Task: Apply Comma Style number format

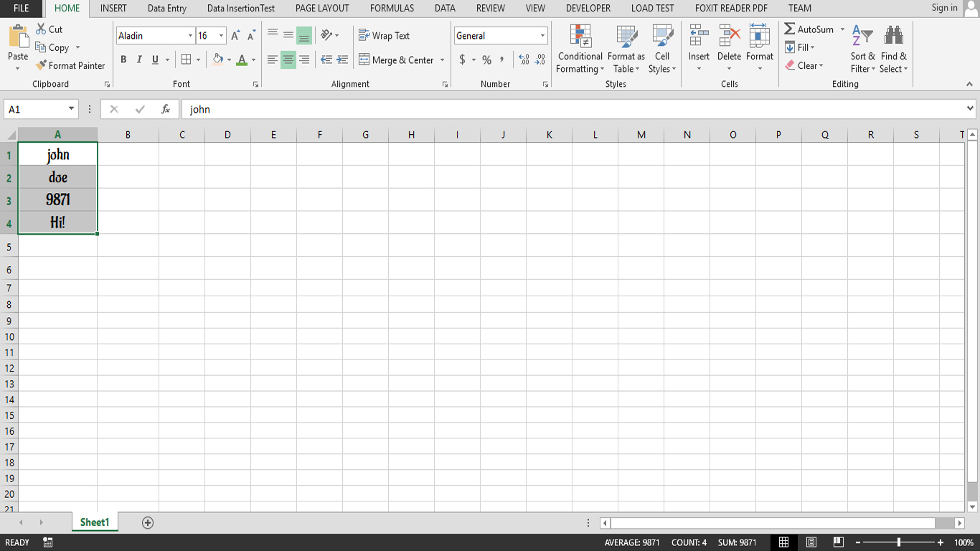Action: (x=502, y=60)
